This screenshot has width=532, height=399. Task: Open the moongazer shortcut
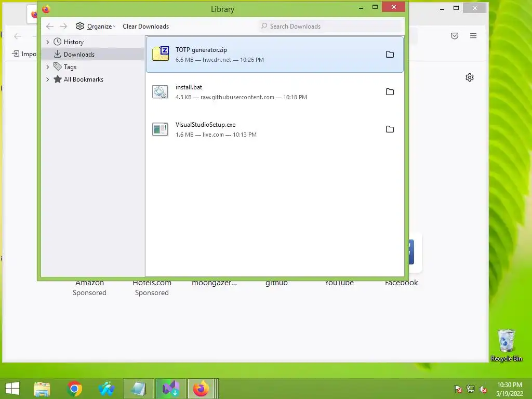214,283
